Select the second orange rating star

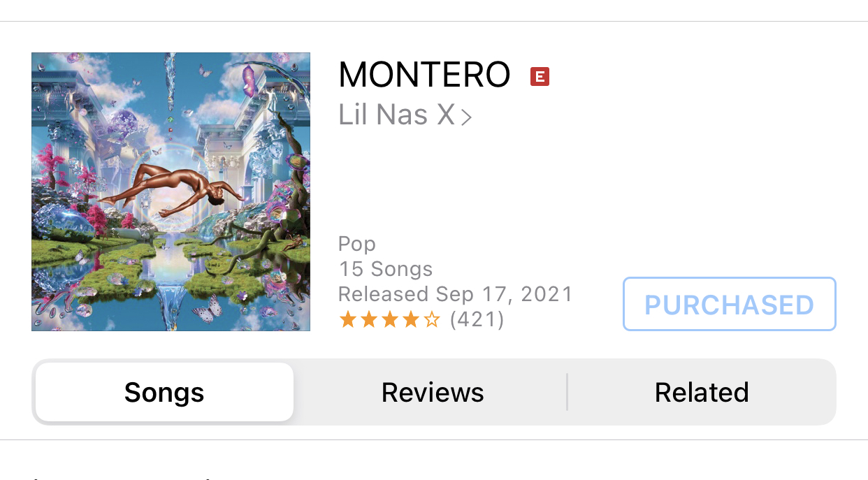tap(368, 320)
